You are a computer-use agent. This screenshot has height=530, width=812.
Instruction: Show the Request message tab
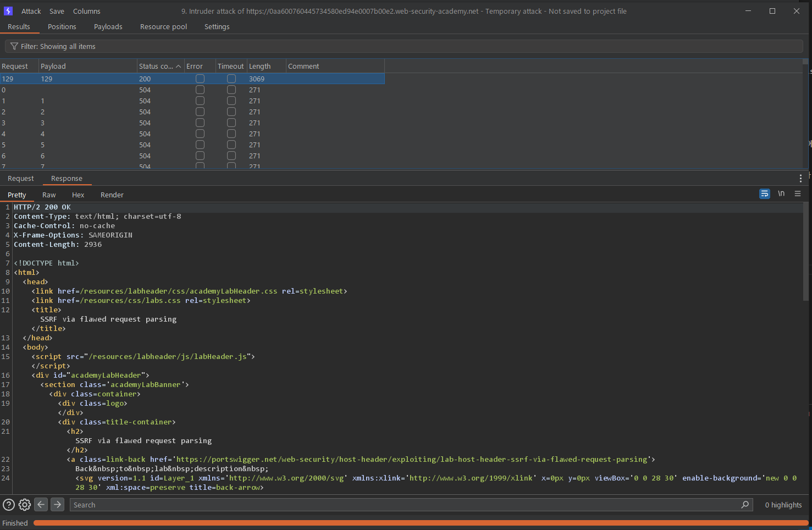coord(21,178)
